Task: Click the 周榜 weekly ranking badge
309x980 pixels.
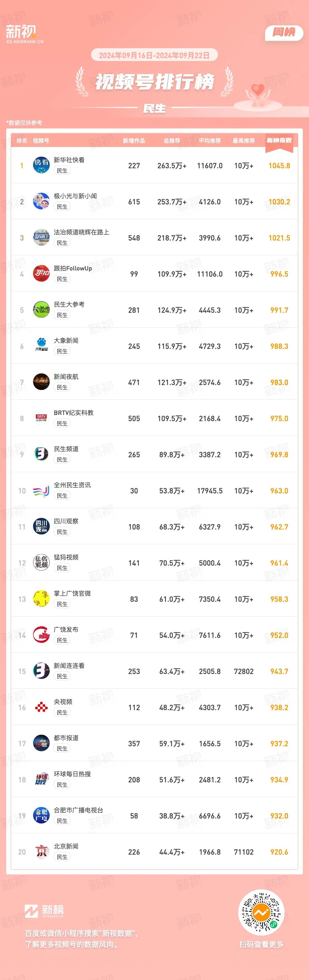Action: tap(284, 33)
